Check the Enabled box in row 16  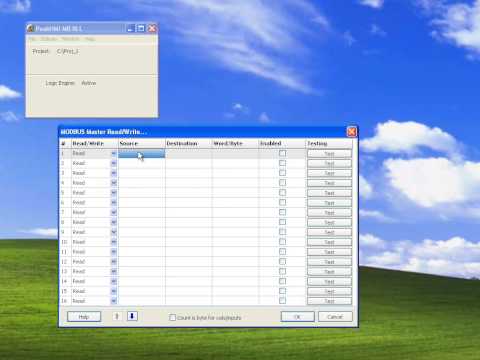click(x=282, y=301)
